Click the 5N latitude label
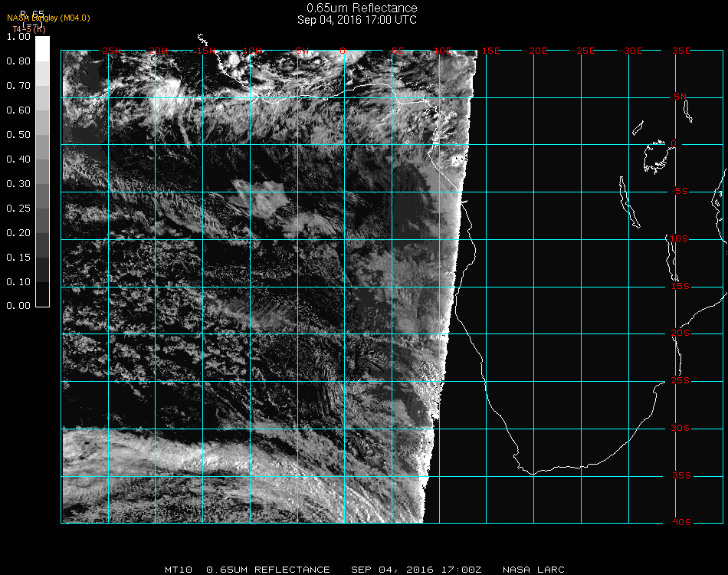Image resolution: width=728 pixels, height=575 pixels. [x=680, y=97]
